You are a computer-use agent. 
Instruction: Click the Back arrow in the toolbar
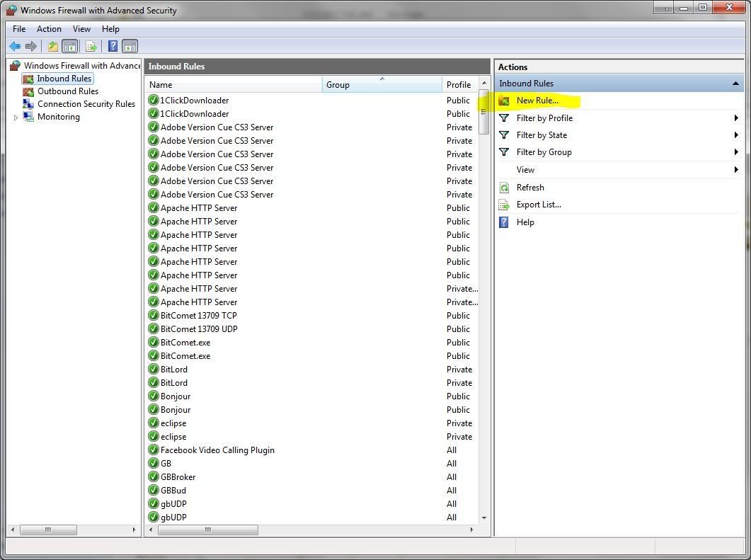pyautogui.click(x=14, y=47)
